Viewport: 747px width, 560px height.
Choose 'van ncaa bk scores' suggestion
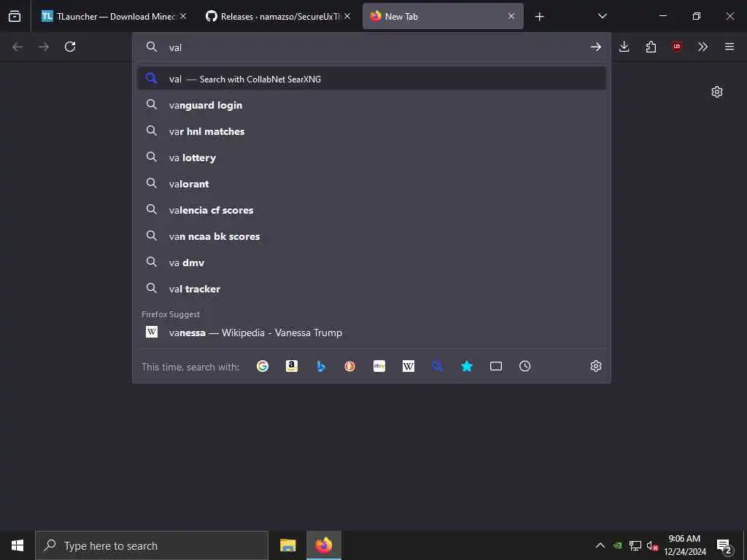tap(371, 236)
